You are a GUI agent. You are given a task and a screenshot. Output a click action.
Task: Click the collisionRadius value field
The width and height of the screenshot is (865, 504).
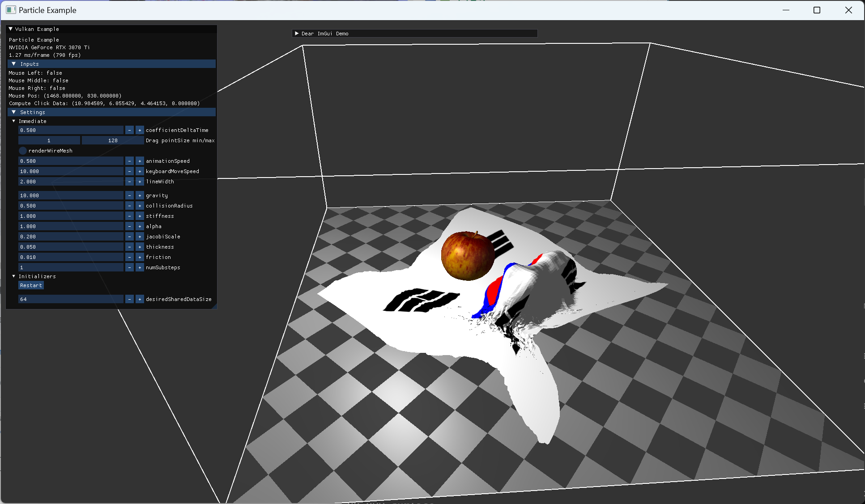[71, 206]
